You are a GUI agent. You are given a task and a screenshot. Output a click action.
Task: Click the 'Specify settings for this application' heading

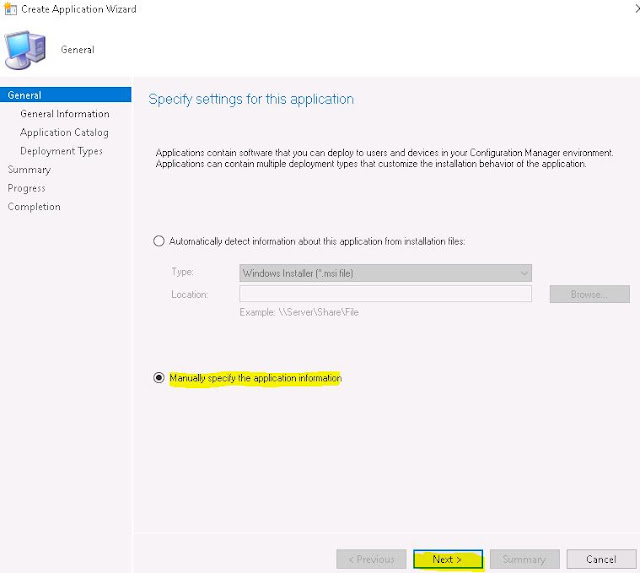[251, 99]
